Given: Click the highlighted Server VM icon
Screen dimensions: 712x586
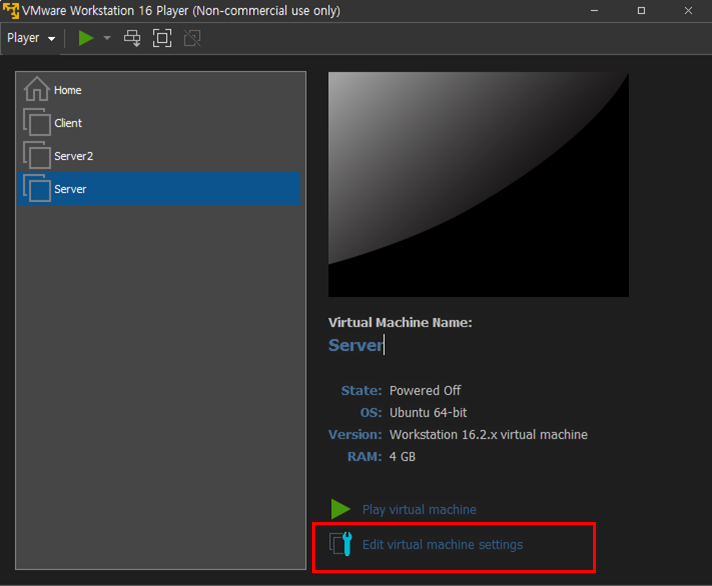Looking at the screenshot, I should pyautogui.click(x=37, y=188).
